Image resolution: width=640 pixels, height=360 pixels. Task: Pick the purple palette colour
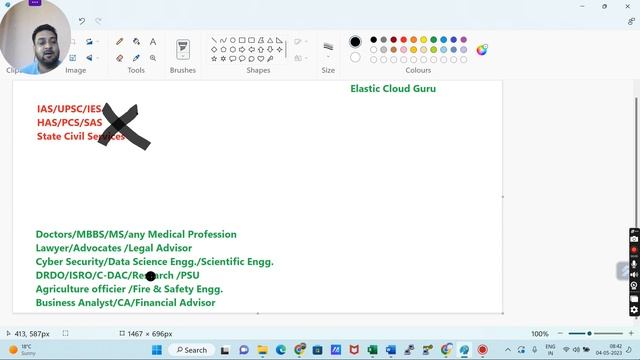coord(464,40)
